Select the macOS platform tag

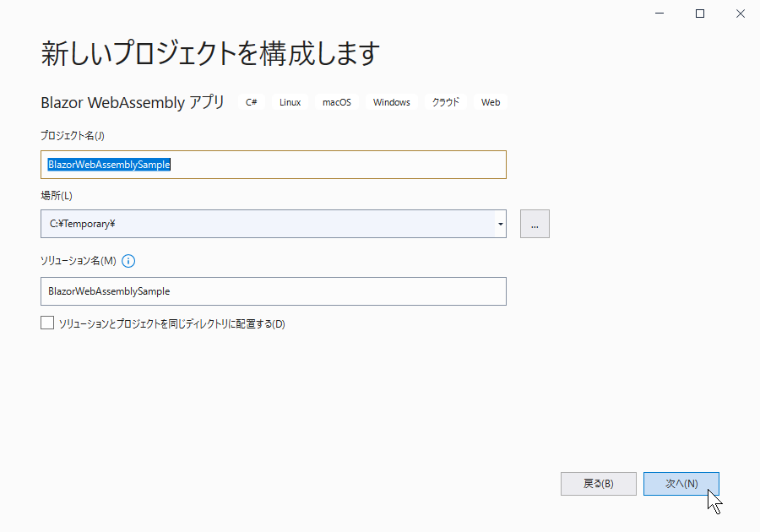337,102
